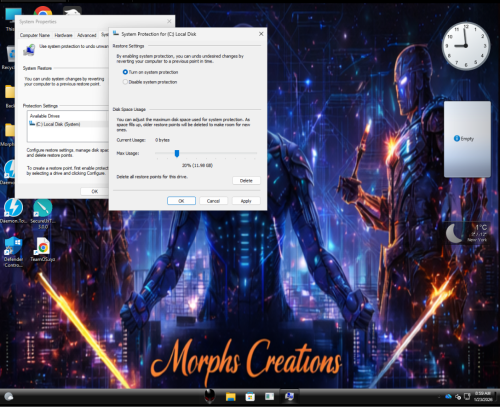Viewport: 500px width, 407px height.
Task: Open Daemon Tools desktop shortcut
Action: (13, 211)
